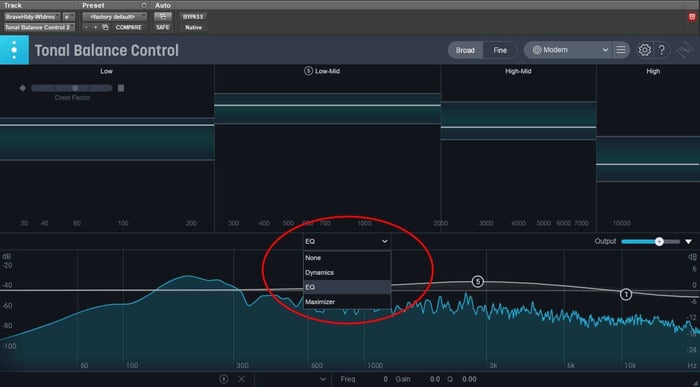Image resolution: width=700 pixels, height=387 pixels.
Task: Switch to Broad view mode
Action: point(465,50)
